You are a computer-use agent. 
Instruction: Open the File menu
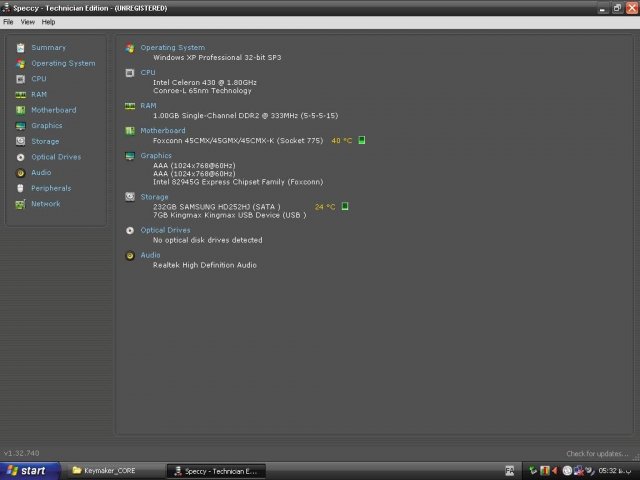(x=8, y=21)
